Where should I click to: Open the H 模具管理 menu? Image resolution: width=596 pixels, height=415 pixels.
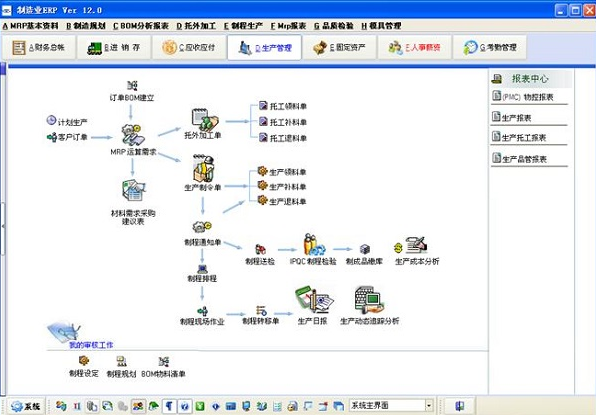(x=381, y=26)
